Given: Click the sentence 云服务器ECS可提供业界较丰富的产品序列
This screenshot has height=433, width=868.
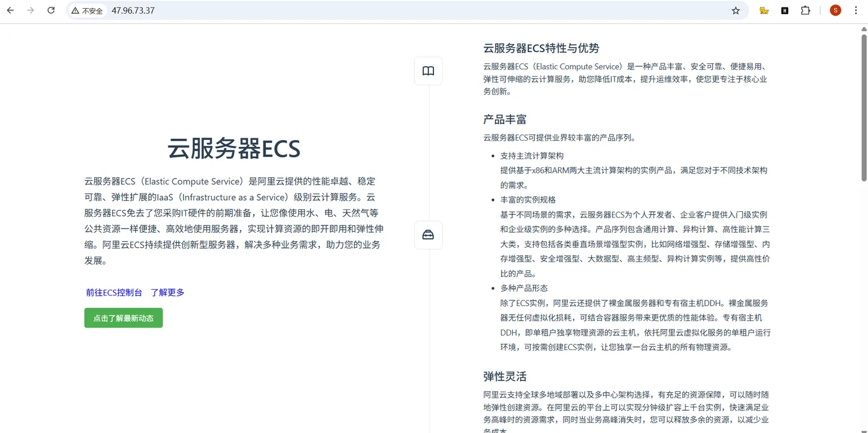Looking at the screenshot, I should pyautogui.click(x=559, y=138).
